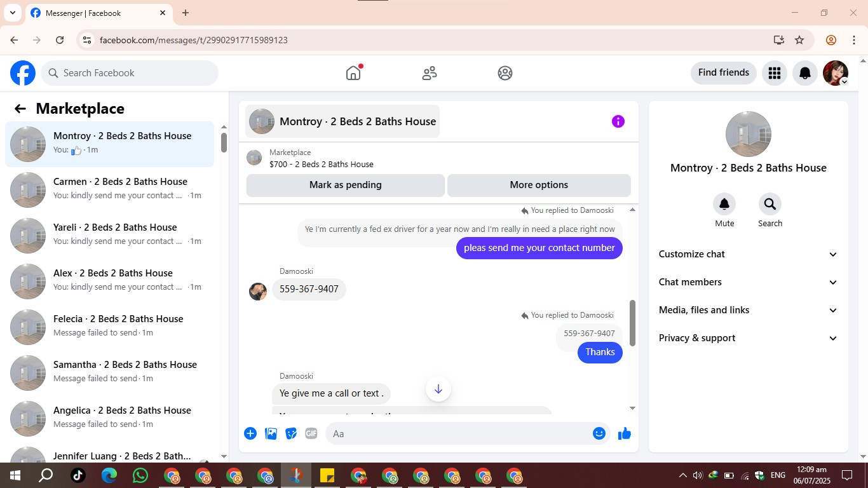Open the Yareli · 2 Beds 2 Baths House chat
The height and width of the screenshot is (488, 868).
[110, 236]
